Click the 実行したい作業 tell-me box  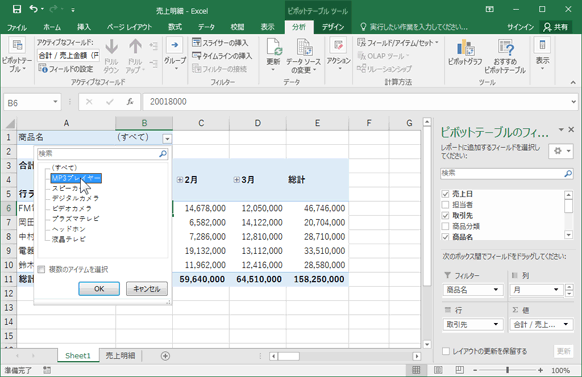414,27
